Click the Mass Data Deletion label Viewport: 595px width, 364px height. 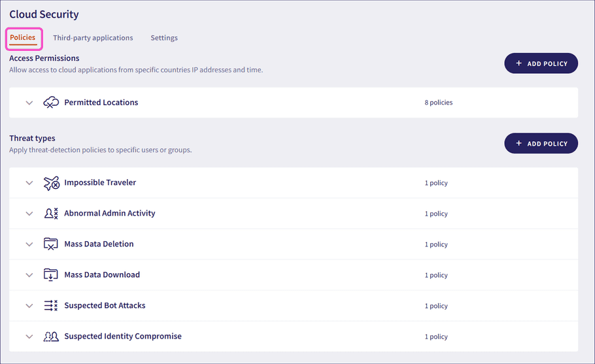coord(99,244)
